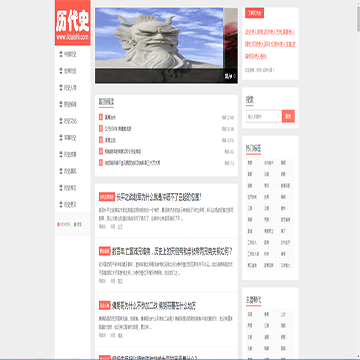This screenshot has width=360, height=360.
Task: Focus the keyword search input box
Action: pos(264,116)
